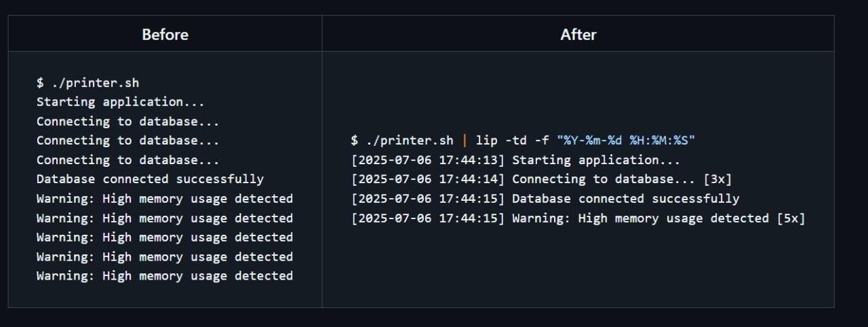Screen dimensions: 868x327
Task: Click the last Warning line in the Before column
Action: (164, 276)
